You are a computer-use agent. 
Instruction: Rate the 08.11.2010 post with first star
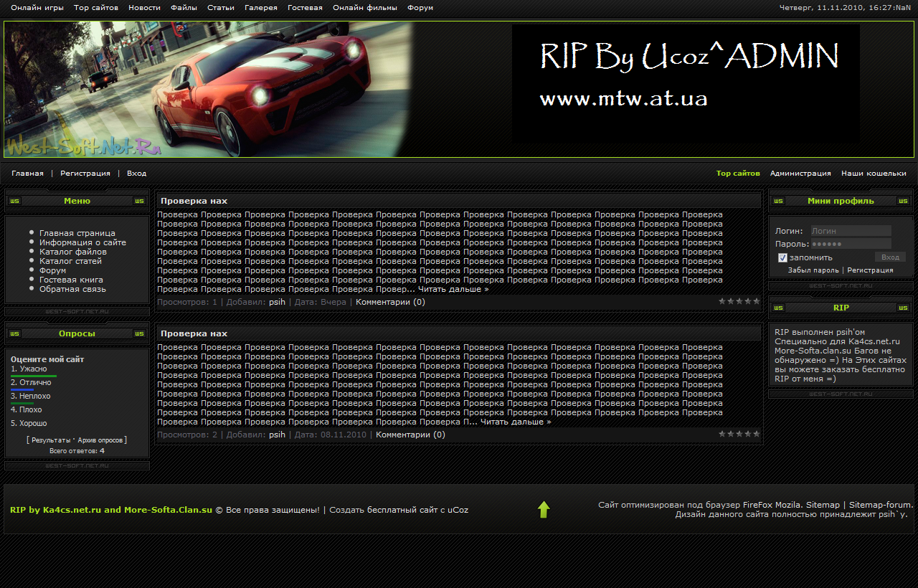(x=722, y=433)
